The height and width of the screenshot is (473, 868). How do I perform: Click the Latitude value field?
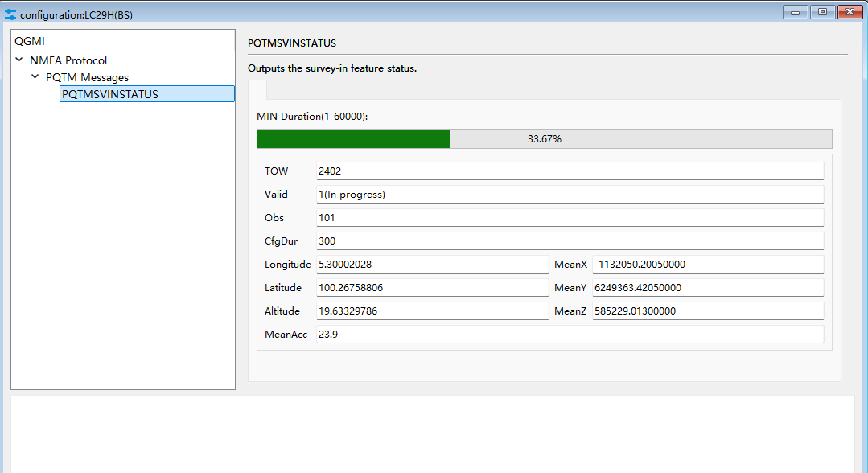(432, 288)
